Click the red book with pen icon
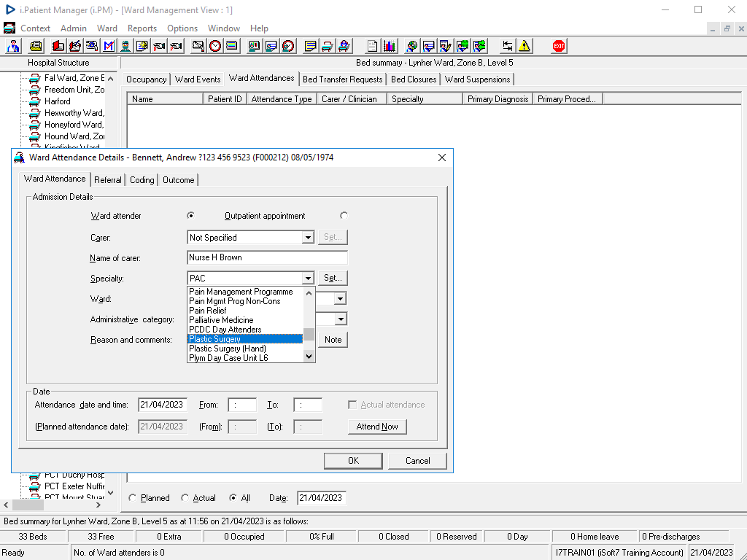Image resolution: width=747 pixels, height=560 pixels. tap(75, 46)
